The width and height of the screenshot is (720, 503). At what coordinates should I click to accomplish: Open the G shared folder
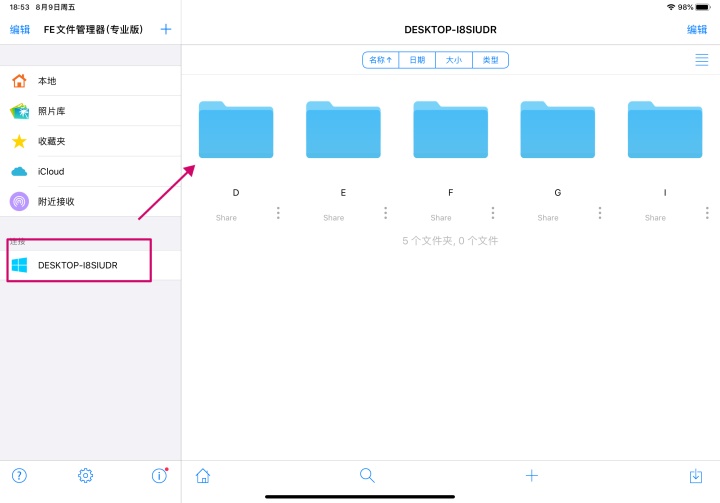[557, 130]
